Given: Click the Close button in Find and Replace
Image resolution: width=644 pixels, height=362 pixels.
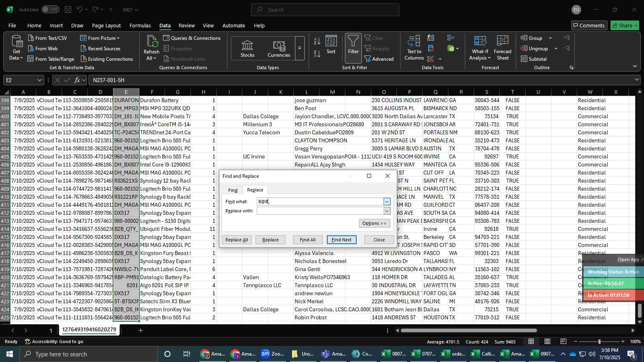Looking at the screenshot, I should pos(379,240).
